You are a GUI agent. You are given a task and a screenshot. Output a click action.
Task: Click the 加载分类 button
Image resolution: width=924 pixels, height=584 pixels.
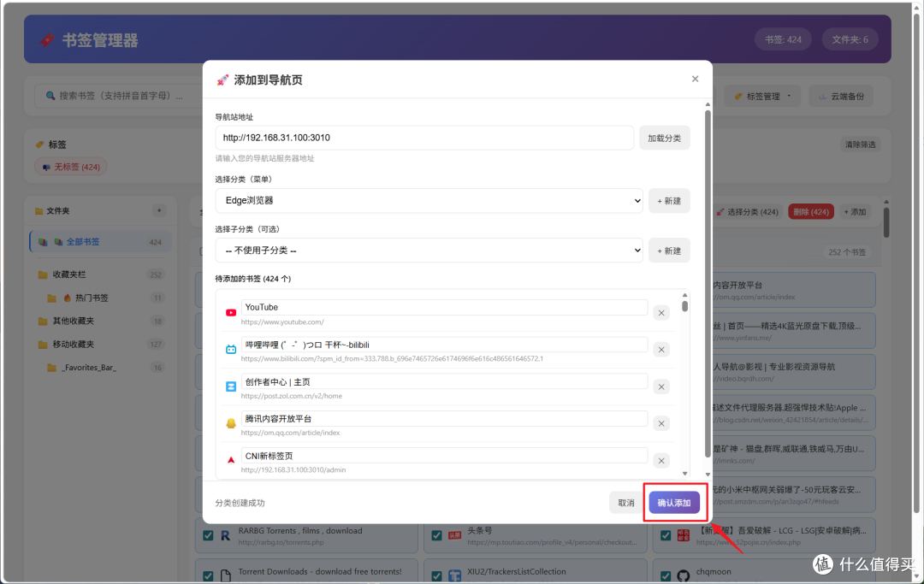[x=664, y=138]
